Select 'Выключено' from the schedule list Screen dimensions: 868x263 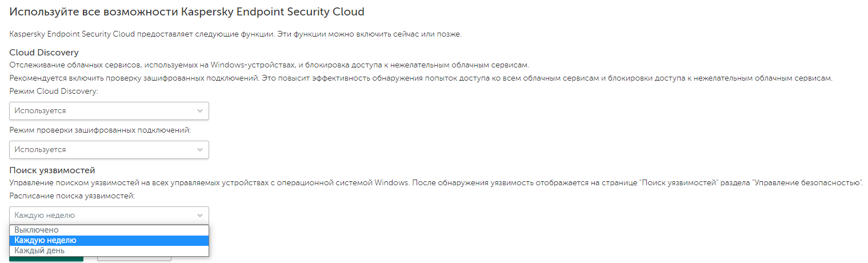click(x=37, y=230)
